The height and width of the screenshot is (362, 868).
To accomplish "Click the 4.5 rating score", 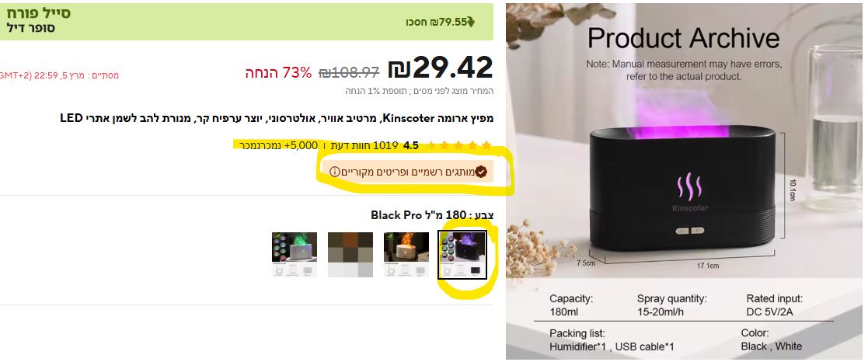I will click(x=411, y=146).
